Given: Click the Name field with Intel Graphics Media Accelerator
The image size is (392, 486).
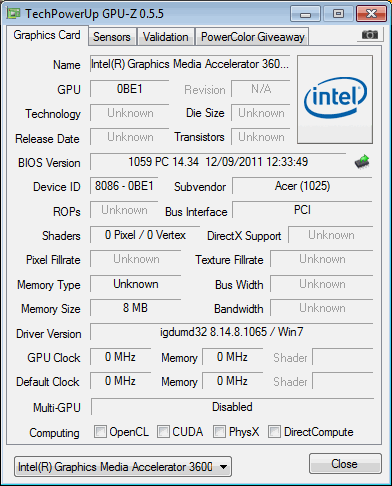Looking at the screenshot, I should click(x=190, y=64).
